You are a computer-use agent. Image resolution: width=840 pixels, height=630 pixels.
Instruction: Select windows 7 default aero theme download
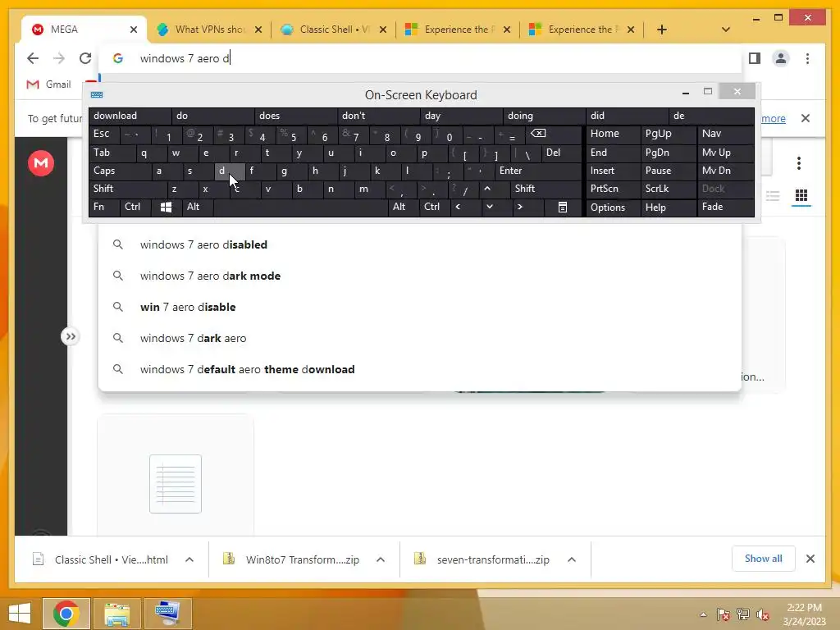419,369
